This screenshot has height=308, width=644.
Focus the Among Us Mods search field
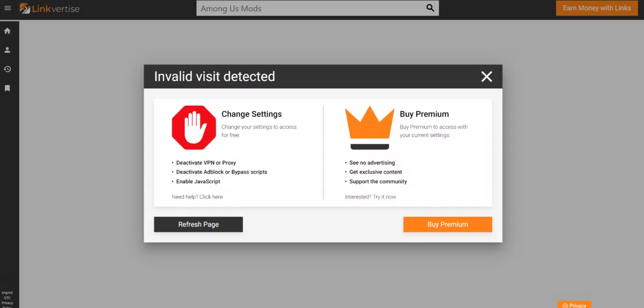(x=309, y=8)
